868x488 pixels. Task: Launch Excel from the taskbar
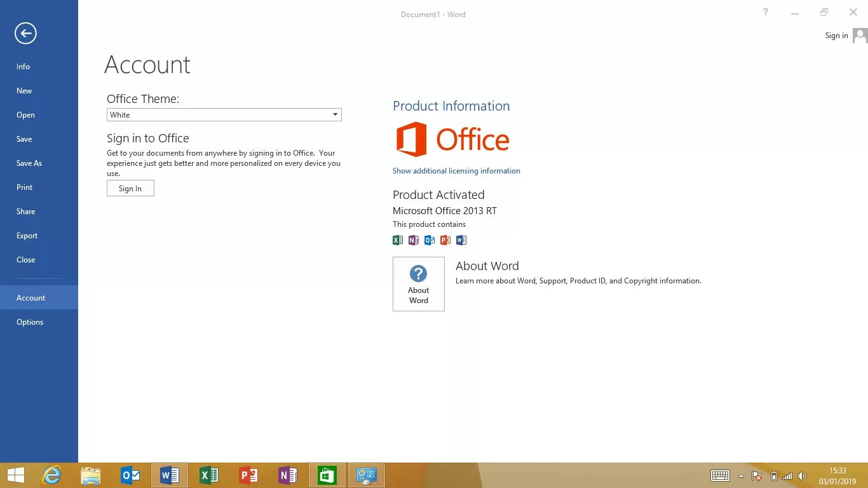[209, 475]
